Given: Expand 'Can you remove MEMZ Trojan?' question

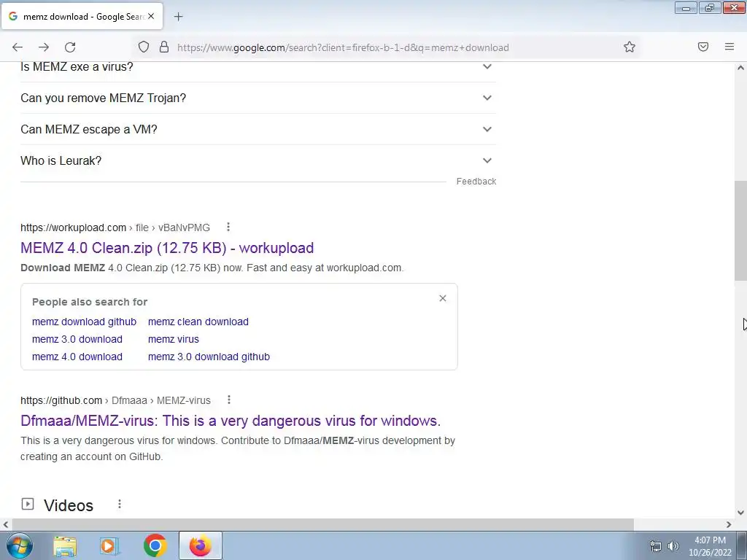Looking at the screenshot, I should (258, 98).
